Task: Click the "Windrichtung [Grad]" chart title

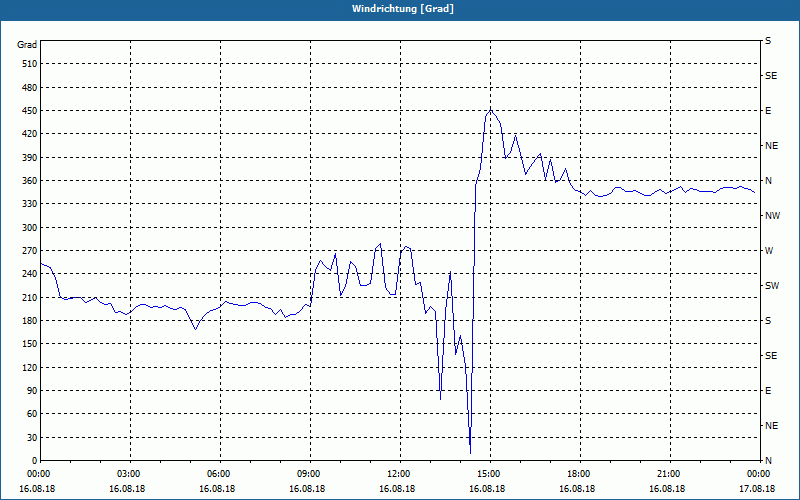Action: pos(403,9)
